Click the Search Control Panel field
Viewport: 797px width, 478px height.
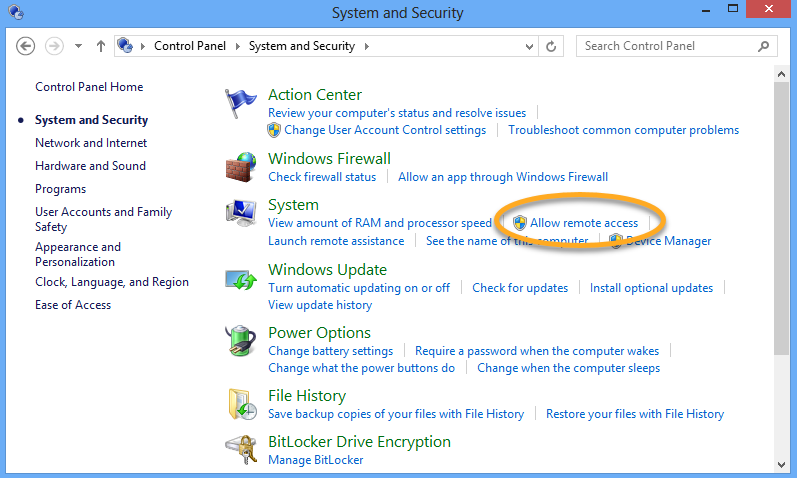point(668,46)
